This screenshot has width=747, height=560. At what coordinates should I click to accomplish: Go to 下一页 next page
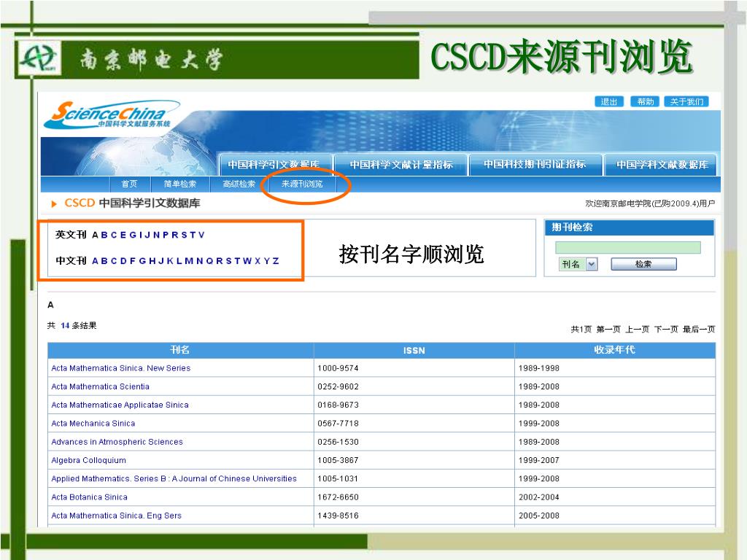(666, 329)
